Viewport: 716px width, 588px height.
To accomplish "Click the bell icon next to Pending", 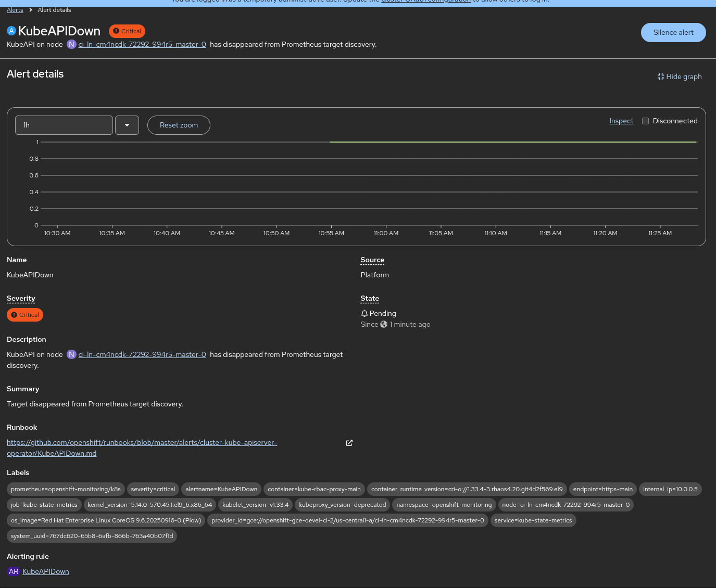I will [365, 313].
